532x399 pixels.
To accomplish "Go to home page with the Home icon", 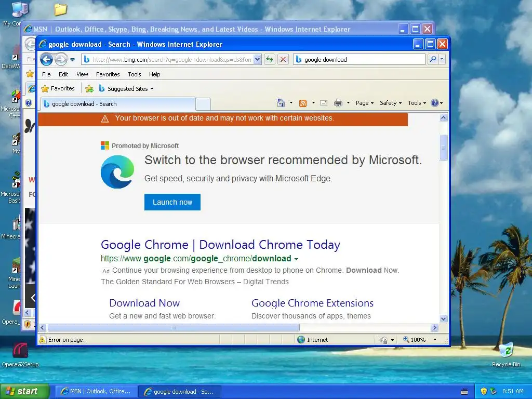I will [281, 103].
